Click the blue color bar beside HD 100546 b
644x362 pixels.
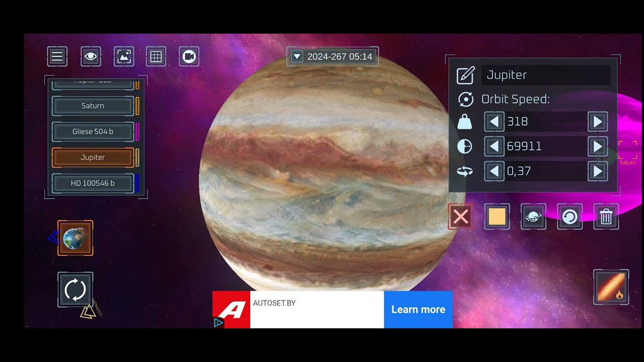coord(137,183)
